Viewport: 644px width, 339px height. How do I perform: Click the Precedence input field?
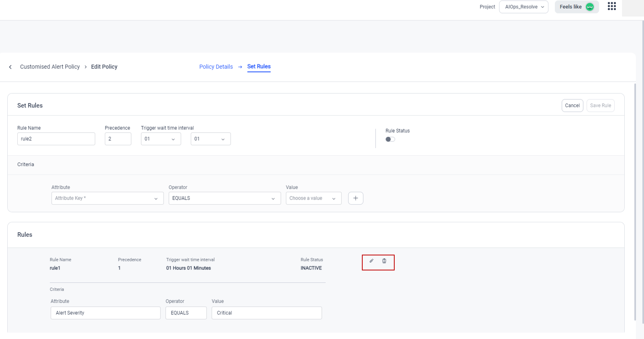point(118,139)
